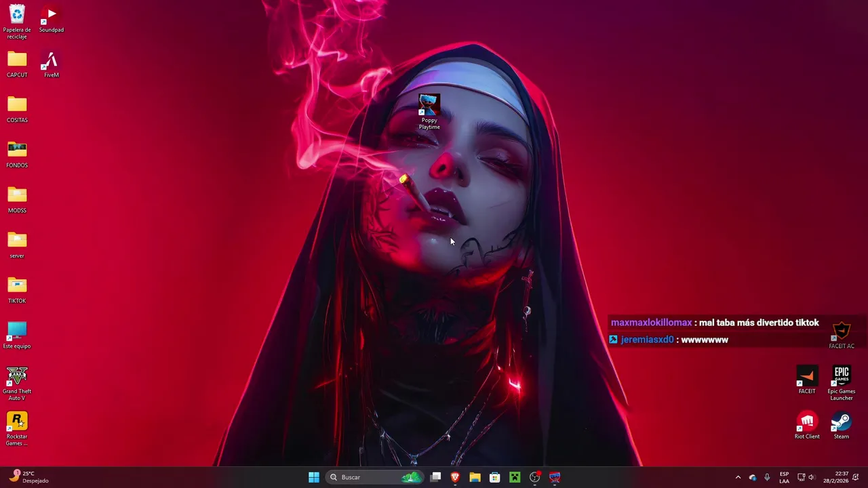This screenshot has height=488, width=868.
Task: Select the server folder
Action: click(17, 245)
